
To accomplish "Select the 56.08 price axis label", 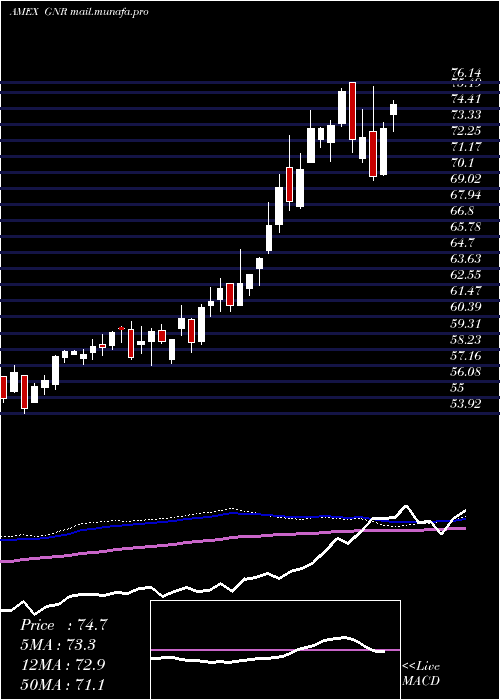I will coord(467,371).
